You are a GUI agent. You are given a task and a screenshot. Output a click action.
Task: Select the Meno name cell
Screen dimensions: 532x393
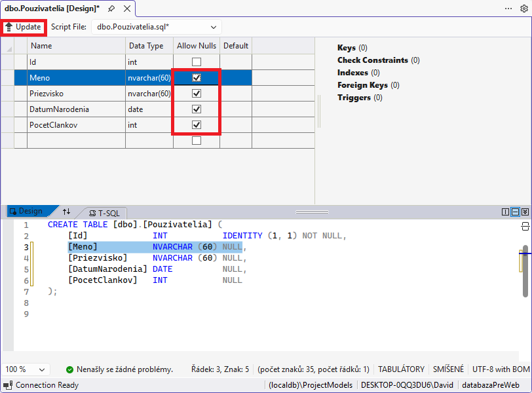(77, 78)
